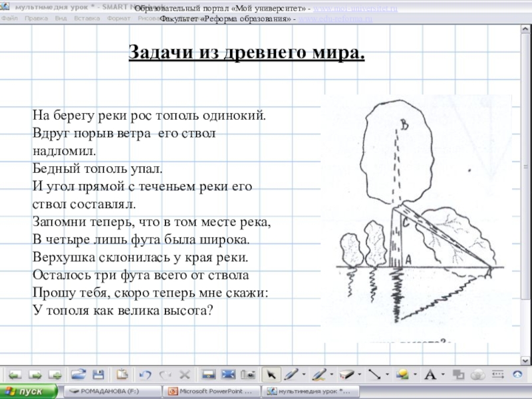This screenshot has width=532, height=399.
Task: Open the Файл menu
Action: [x=9, y=18]
